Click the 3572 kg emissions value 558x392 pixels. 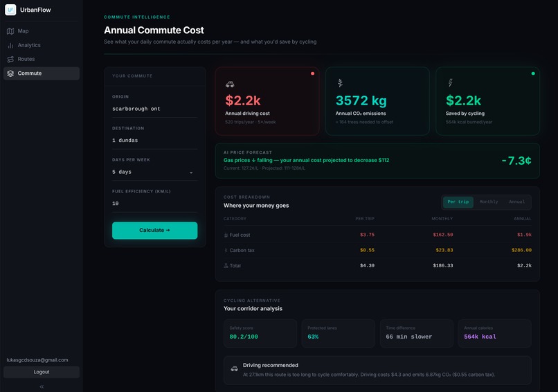pyautogui.click(x=361, y=100)
